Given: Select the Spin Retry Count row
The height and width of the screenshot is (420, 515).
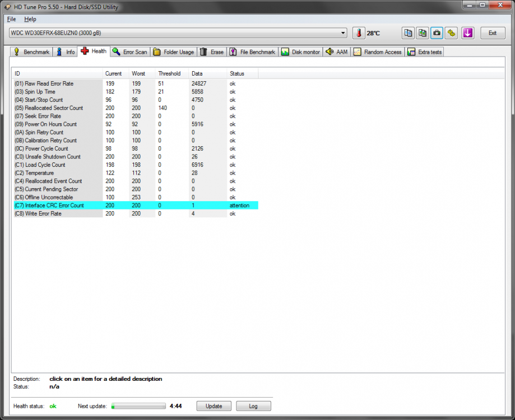Looking at the screenshot, I should [x=136, y=132].
